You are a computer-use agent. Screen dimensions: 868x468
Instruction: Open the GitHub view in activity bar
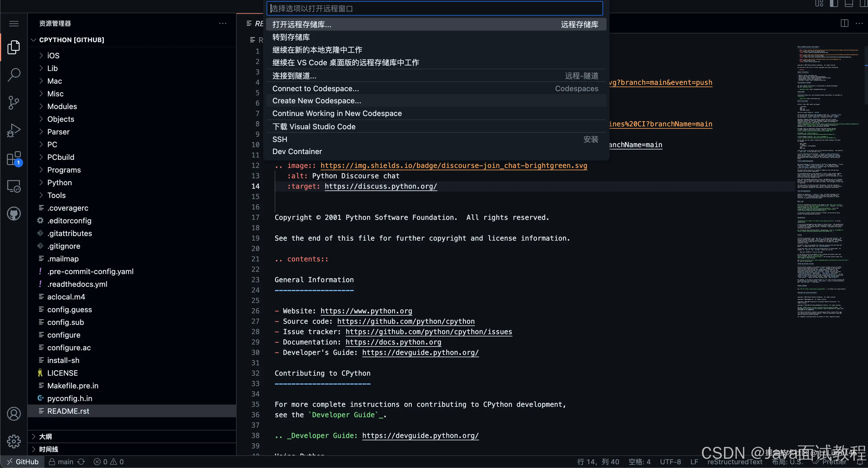14,214
